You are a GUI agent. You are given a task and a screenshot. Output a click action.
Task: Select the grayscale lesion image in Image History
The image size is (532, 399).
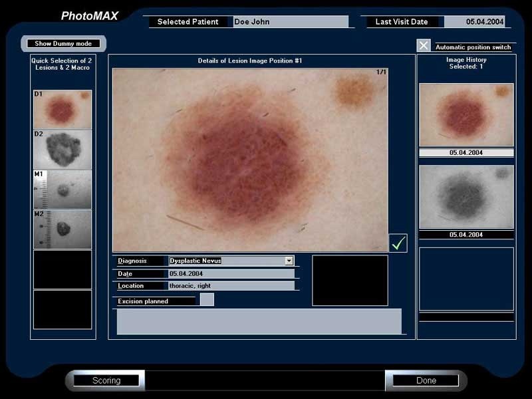pyautogui.click(x=466, y=197)
